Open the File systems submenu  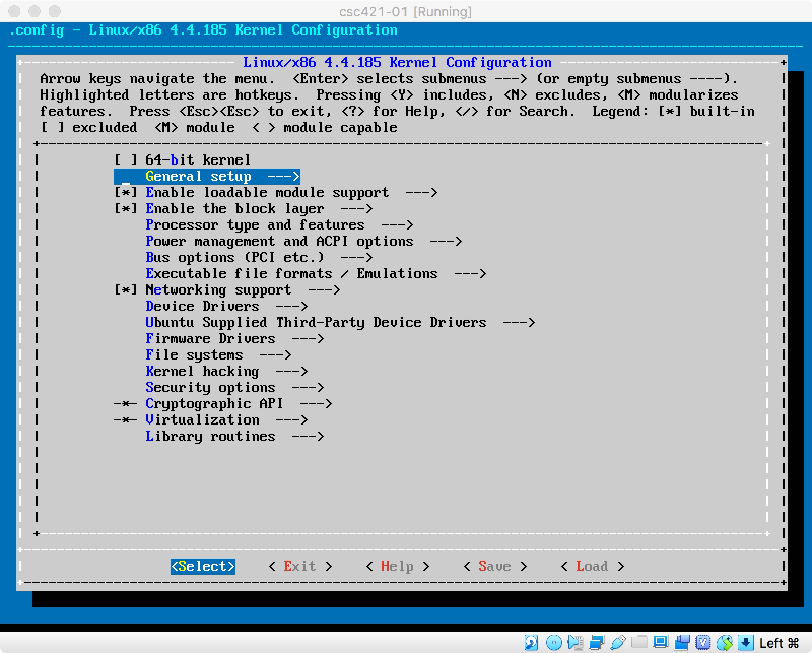pyautogui.click(x=218, y=355)
